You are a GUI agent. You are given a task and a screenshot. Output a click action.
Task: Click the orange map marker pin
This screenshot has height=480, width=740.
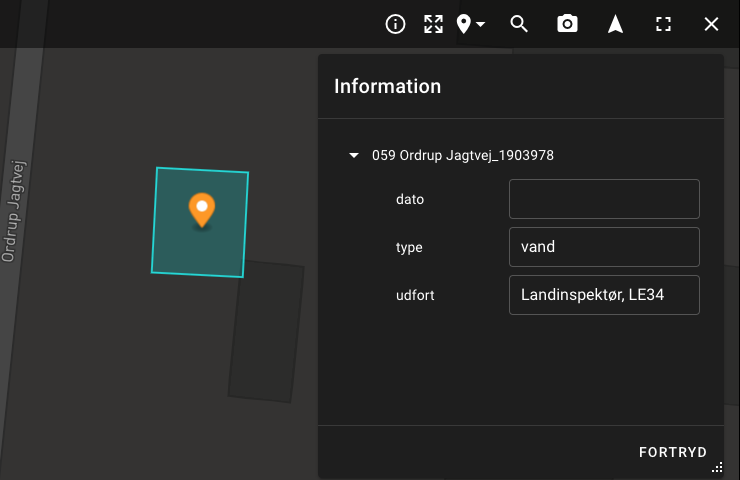click(202, 210)
